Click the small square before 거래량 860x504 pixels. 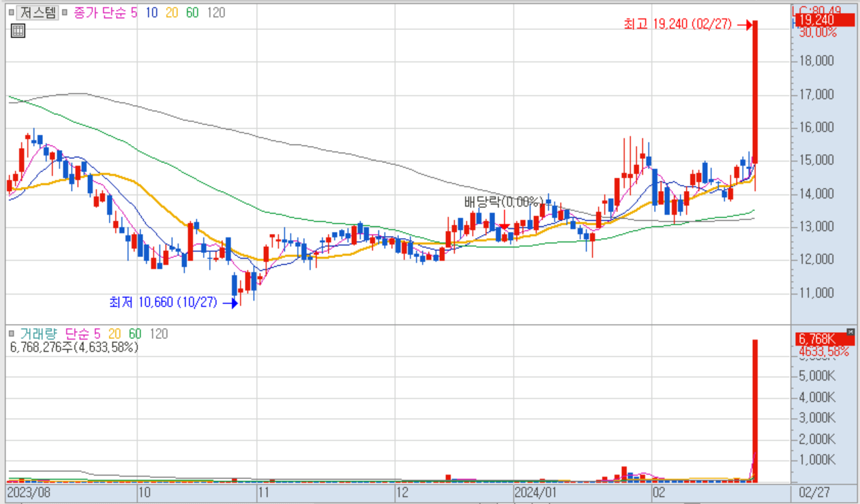[11, 334]
